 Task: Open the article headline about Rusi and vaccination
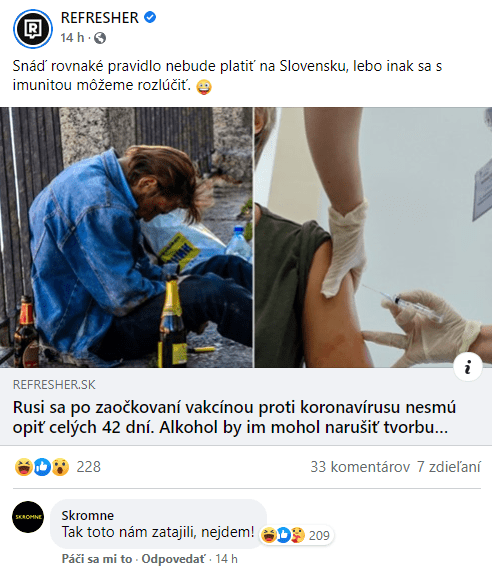point(234,417)
